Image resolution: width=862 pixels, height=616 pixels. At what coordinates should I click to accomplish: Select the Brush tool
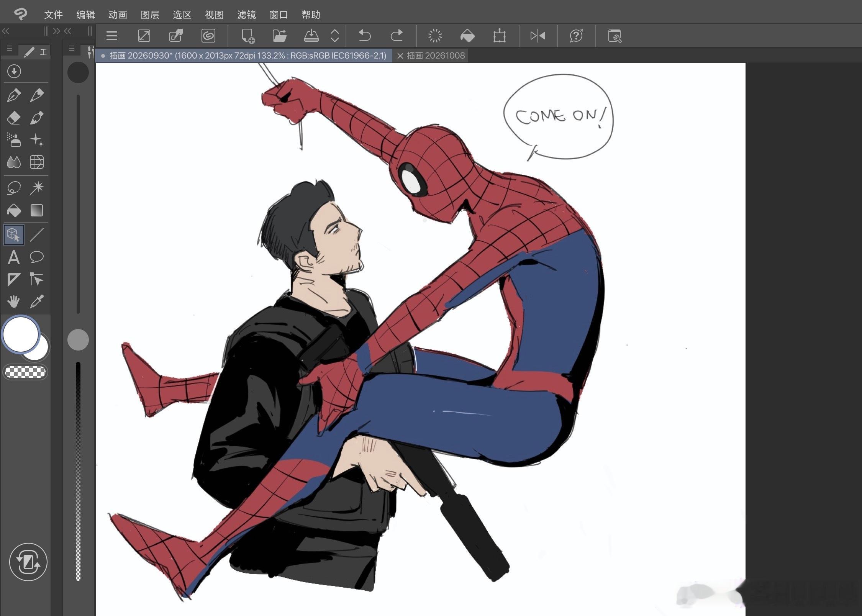point(37,118)
